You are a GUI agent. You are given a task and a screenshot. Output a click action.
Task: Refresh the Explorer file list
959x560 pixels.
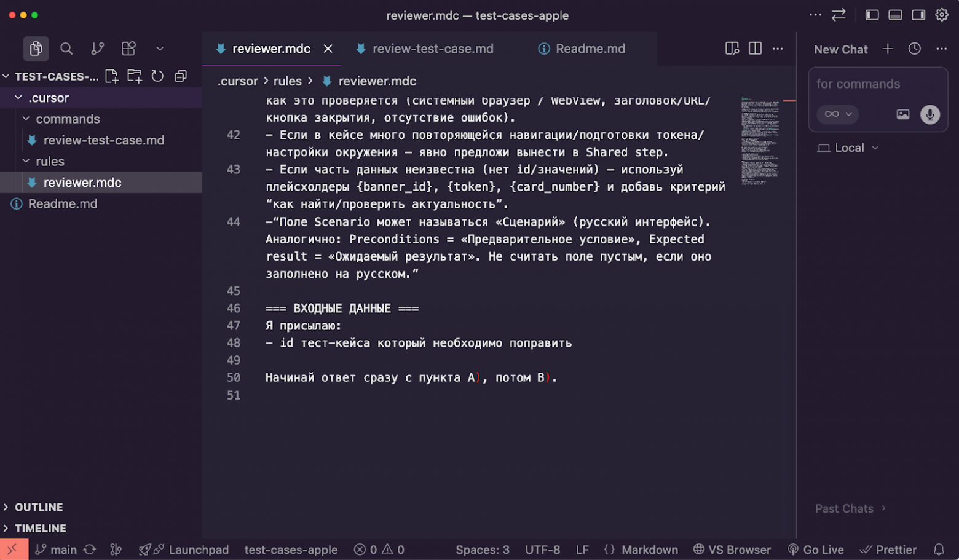coord(157,76)
